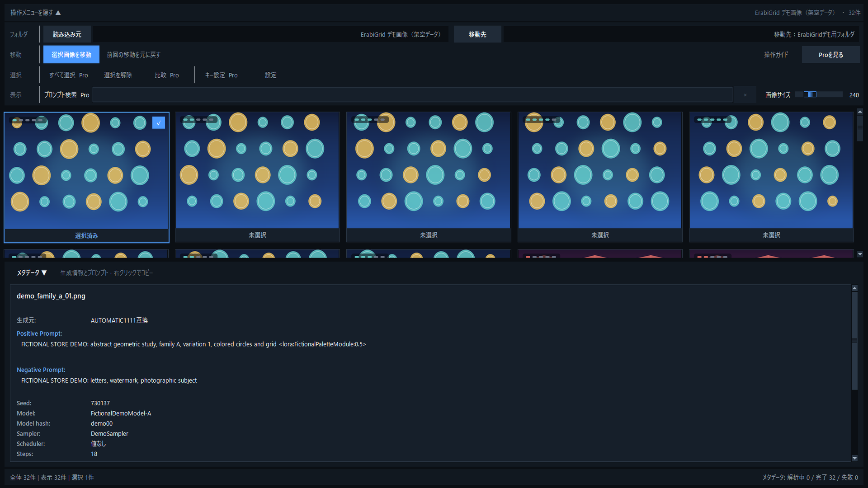Click the 読み込み元 folder button

click(67, 34)
